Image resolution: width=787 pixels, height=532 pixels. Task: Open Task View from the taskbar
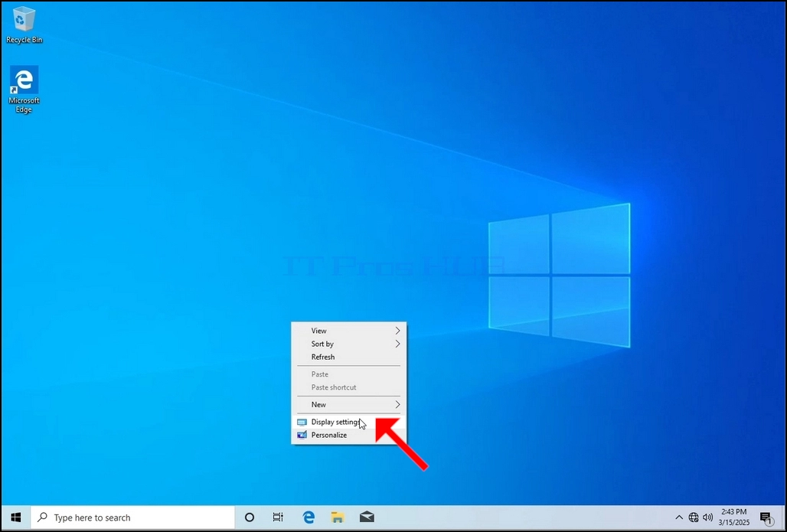[x=278, y=517]
